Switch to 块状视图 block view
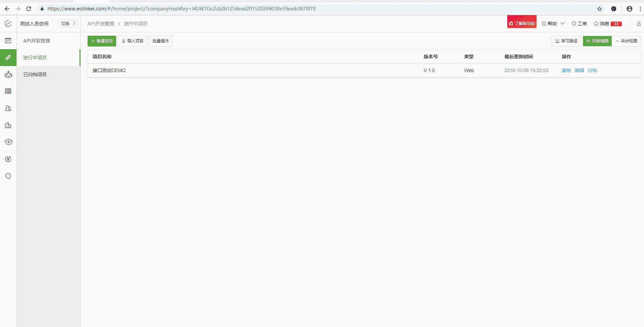The image size is (644, 327). 626,41
